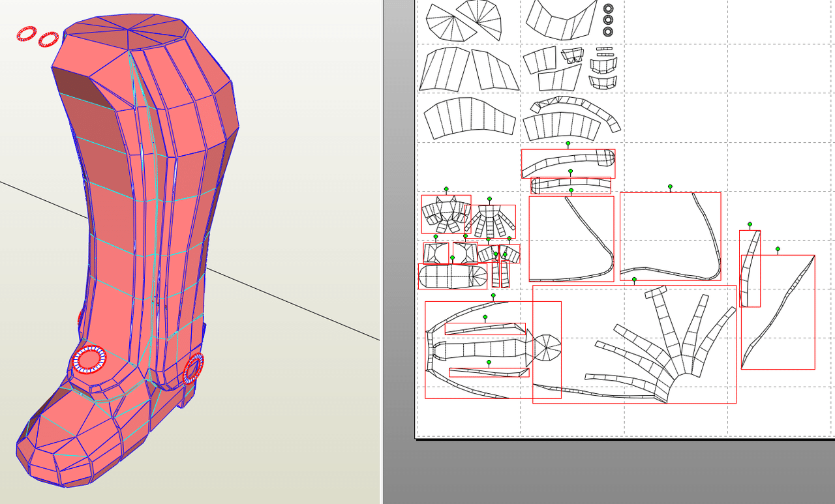Select the left trapezoid panel in second row

click(x=444, y=68)
